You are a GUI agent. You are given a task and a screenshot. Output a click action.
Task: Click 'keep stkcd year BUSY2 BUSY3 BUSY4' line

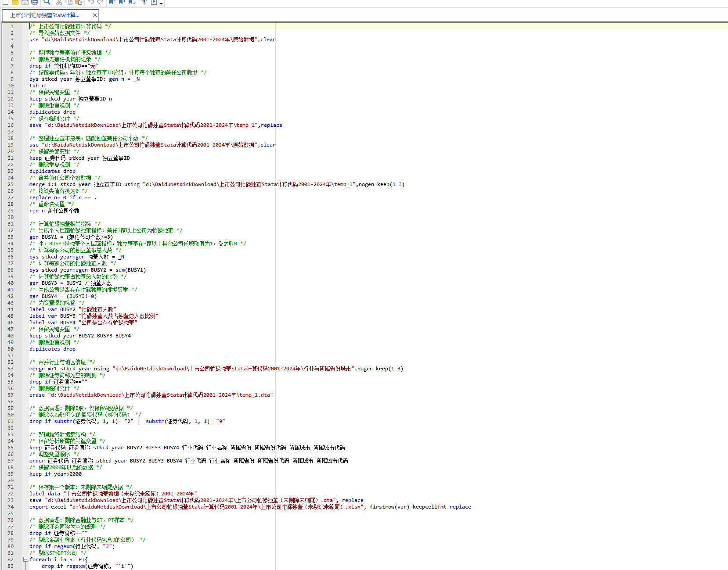tap(80, 336)
